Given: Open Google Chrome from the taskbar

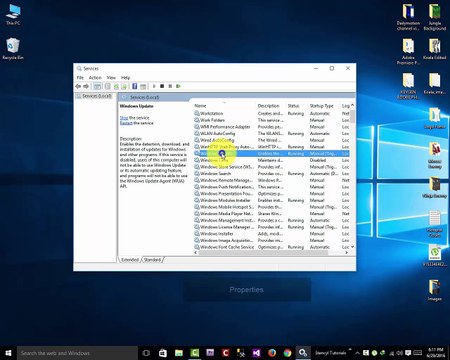Looking at the screenshot, I should (287, 353).
